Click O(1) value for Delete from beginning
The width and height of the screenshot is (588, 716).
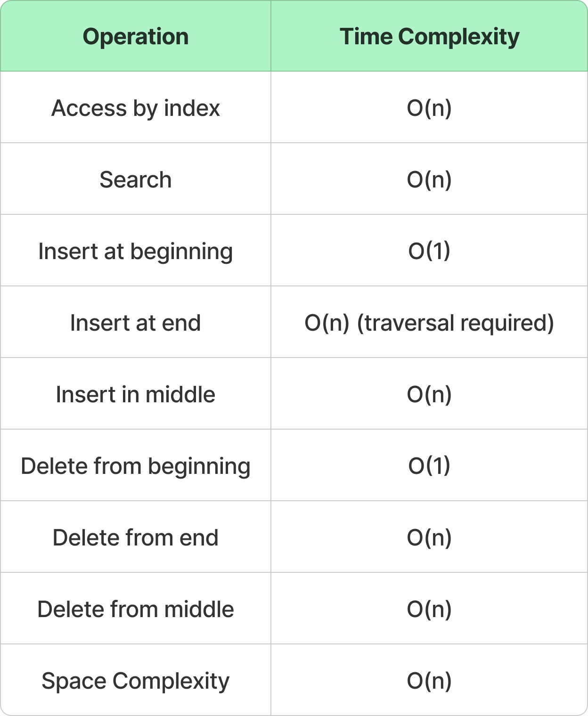[x=429, y=466]
